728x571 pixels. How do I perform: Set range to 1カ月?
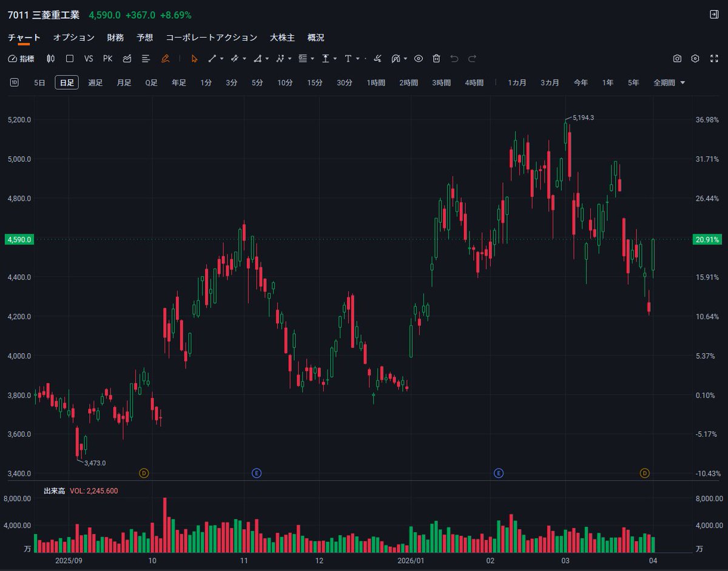coord(517,83)
